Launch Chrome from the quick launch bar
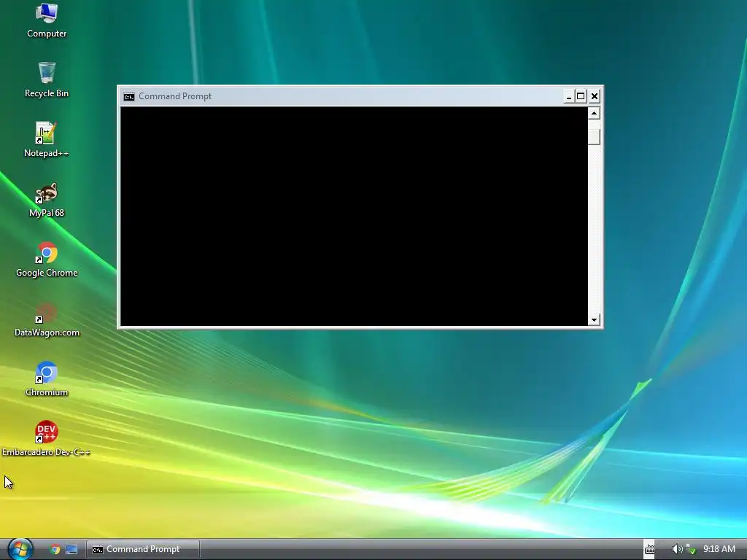The width and height of the screenshot is (747, 560). pyautogui.click(x=55, y=550)
